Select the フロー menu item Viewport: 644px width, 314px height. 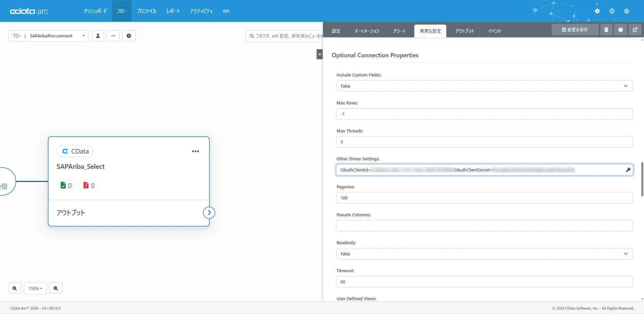(x=122, y=11)
